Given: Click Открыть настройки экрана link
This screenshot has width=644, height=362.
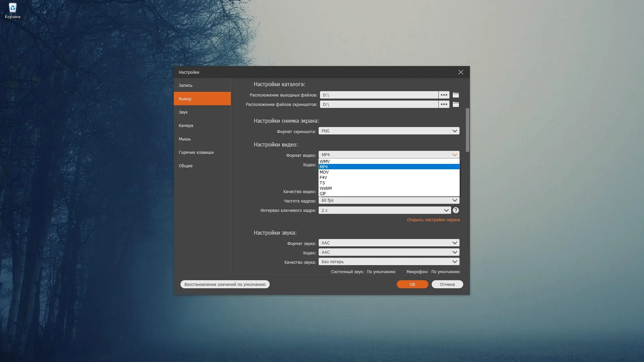Looking at the screenshot, I should 433,220.
